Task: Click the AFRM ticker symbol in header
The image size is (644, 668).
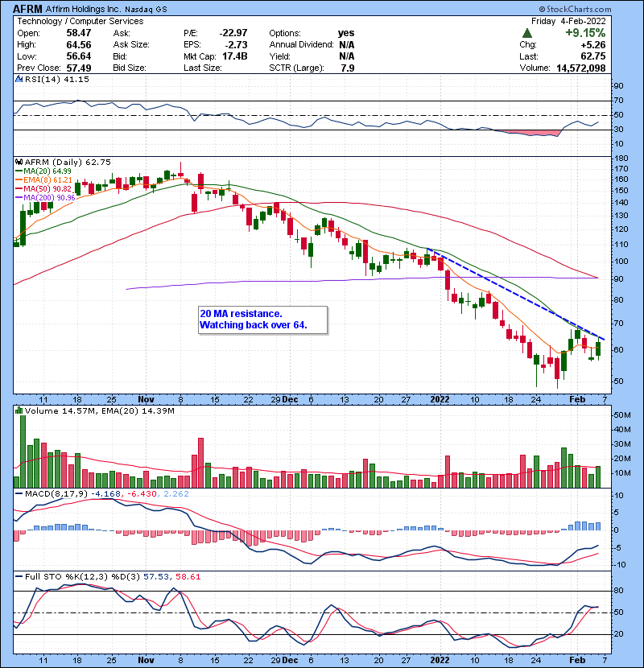Action: (x=27, y=9)
